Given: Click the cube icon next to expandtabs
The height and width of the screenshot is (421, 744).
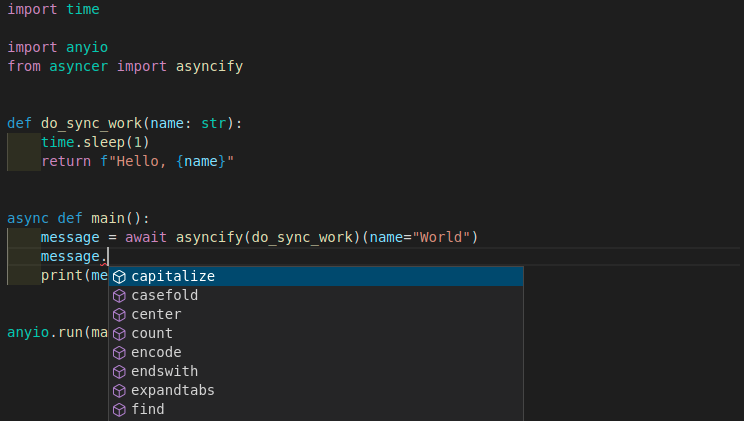Looking at the screenshot, I should pos(119,390).
